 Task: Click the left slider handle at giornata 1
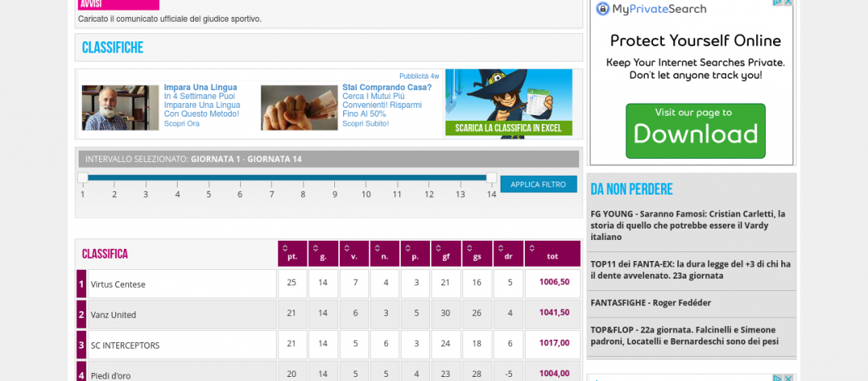coord(83,178)
